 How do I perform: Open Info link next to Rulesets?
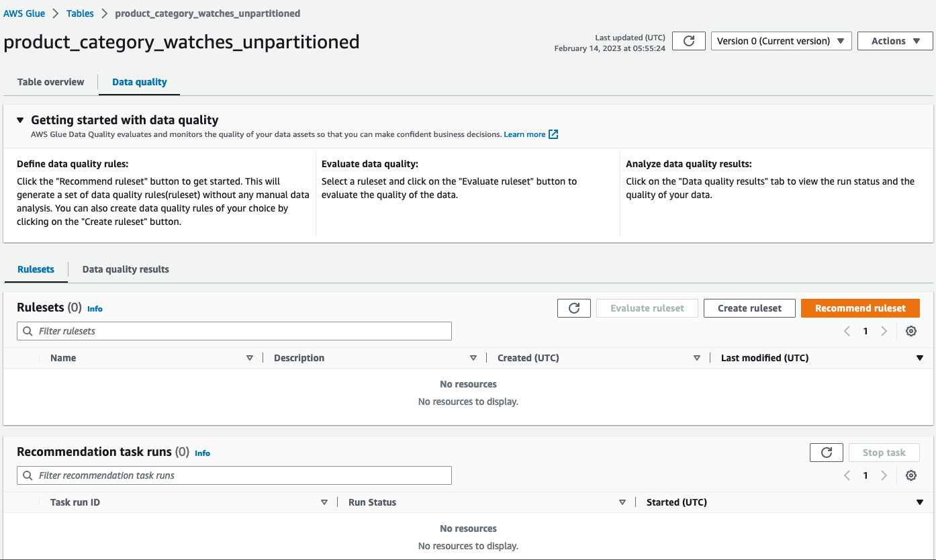pyautogui.click(x=95, y=309)
